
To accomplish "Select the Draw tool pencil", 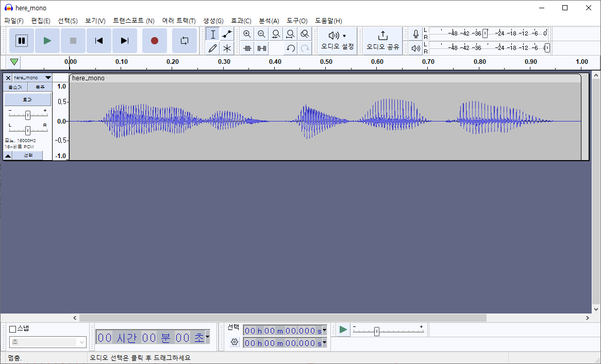I will tap(212, 48).
